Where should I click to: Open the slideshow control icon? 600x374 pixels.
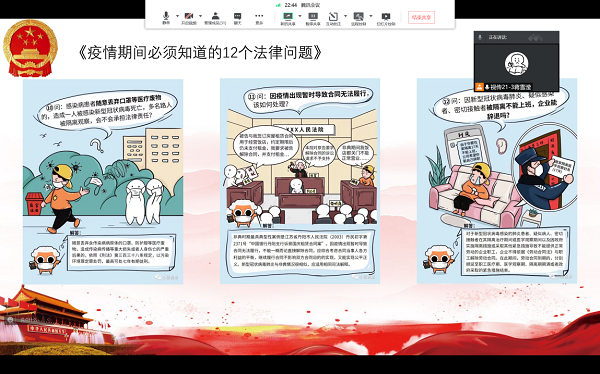click(x=386, y=18)
